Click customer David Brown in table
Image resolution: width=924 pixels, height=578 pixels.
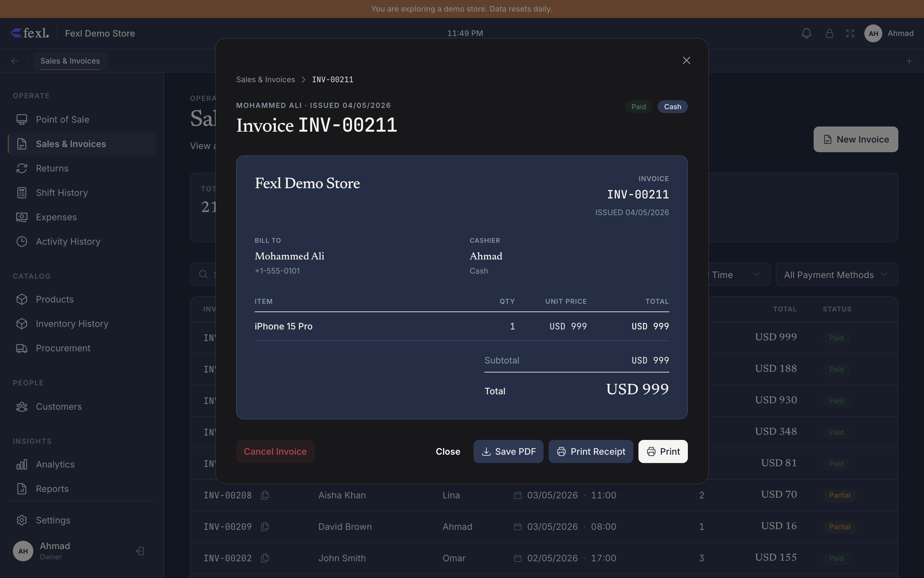pos(345,527)
